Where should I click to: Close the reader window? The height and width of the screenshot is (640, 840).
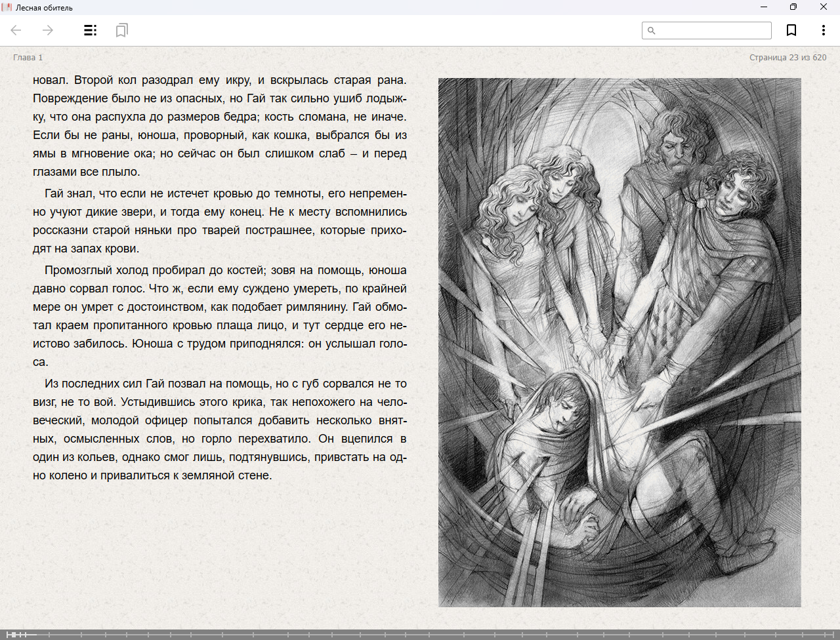pos(824,7)
